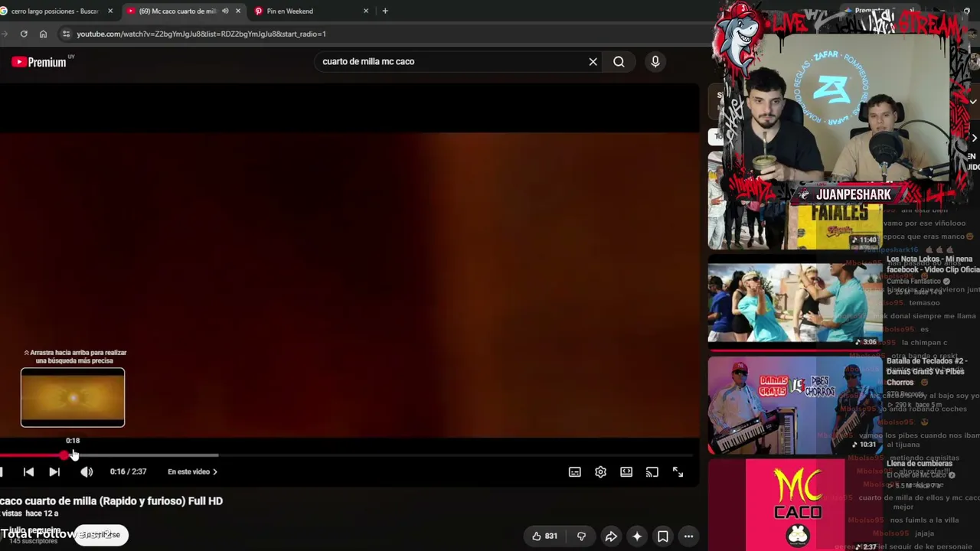Toggle theater mode
Screen dimensions: 980x551
626,472
